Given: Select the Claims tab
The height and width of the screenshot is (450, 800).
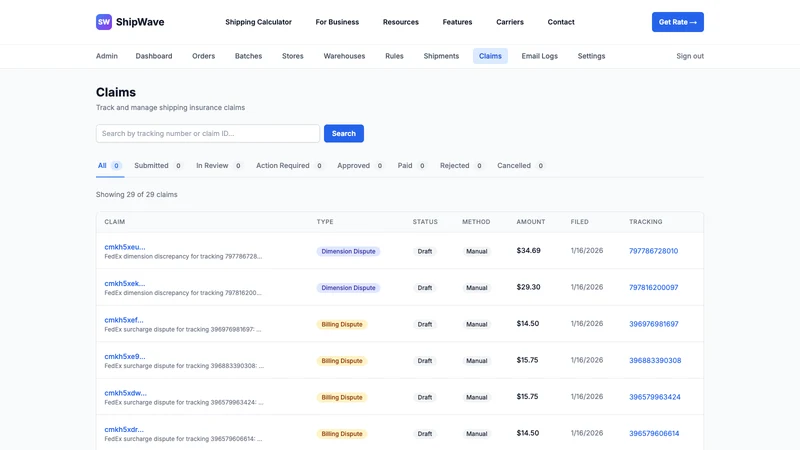Looking at the screenshot, I should pos(490,56).
